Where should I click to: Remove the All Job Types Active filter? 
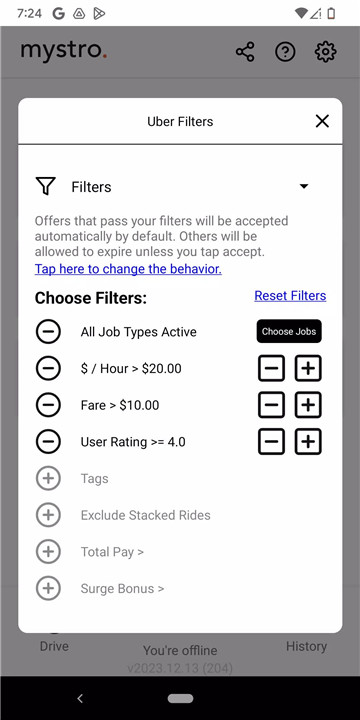48,332
